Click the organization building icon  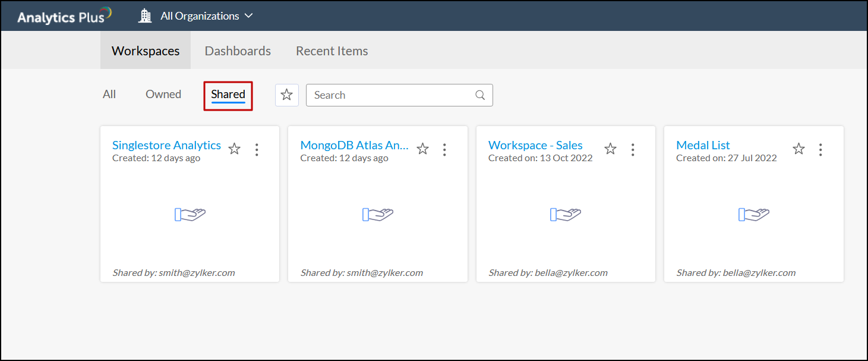coord(145,16)
